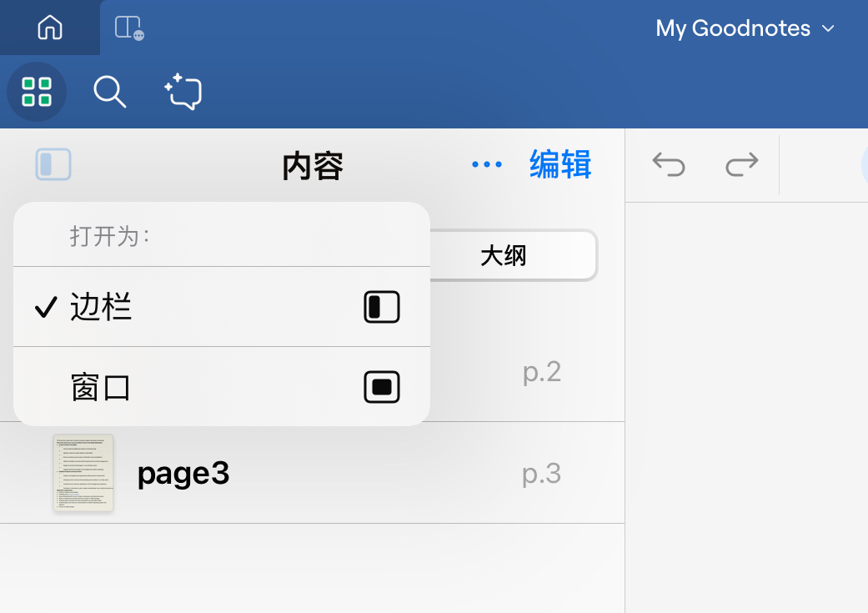
Task: Open the page3 thumbnail
Action: [x=83, y=473]
